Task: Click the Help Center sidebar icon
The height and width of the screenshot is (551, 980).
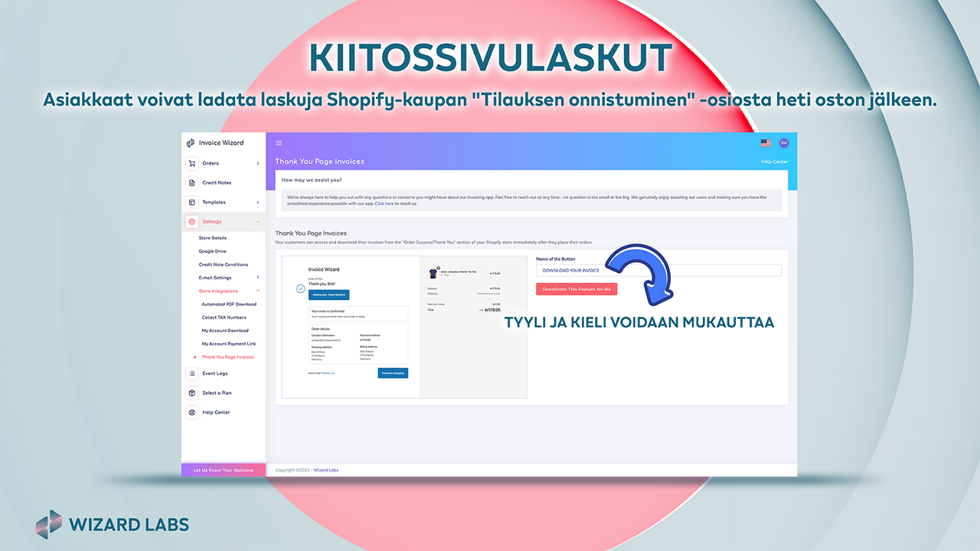Action: coord(191,412)
